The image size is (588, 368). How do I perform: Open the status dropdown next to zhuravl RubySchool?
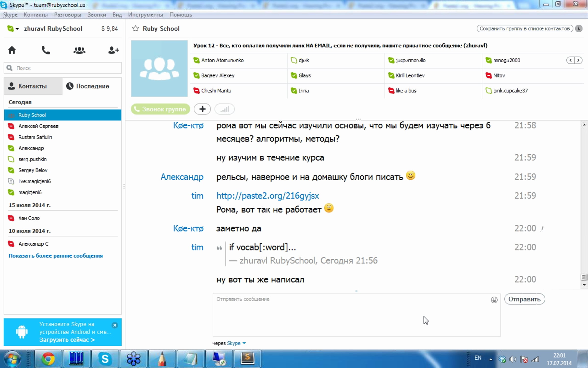pos(17,29)
